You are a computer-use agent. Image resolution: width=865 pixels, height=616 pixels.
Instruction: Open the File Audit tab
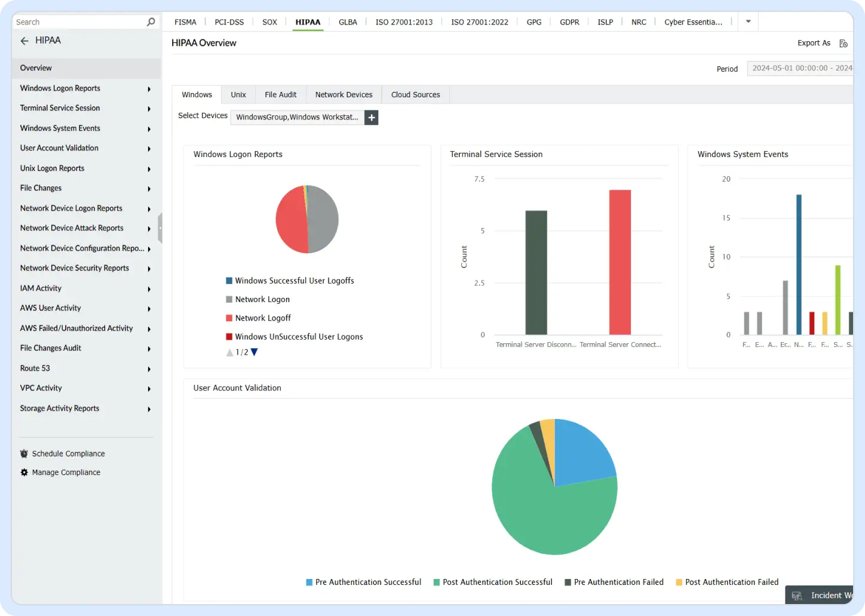pyautogui.click(x=281, y=94)
